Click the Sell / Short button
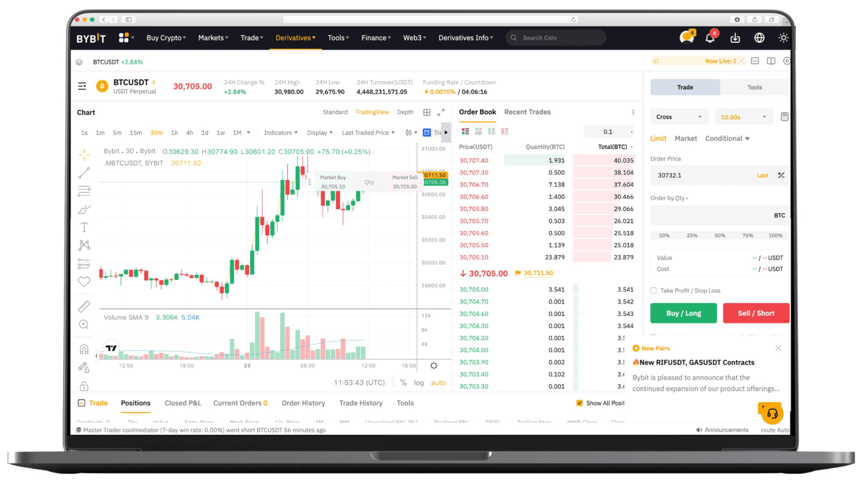Image resolution: width=868 pixels, height=488 pixels. pyautogui.click(x=756, y=313)
